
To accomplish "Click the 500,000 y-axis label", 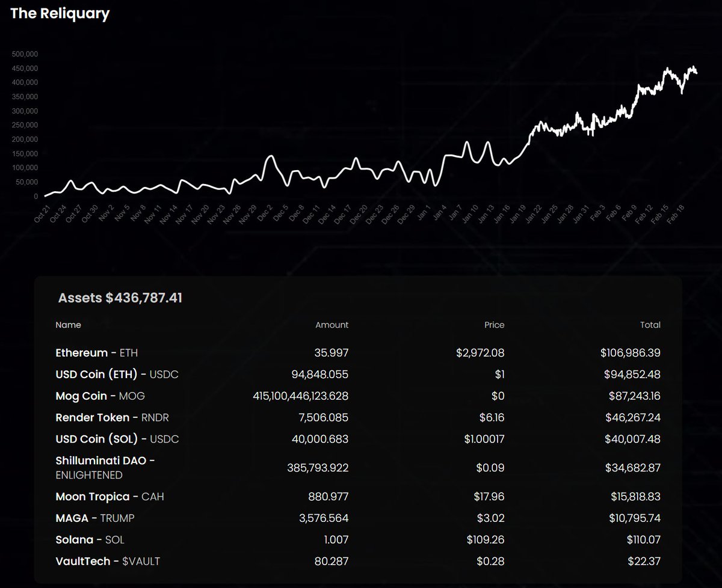I will click(25, 54).
